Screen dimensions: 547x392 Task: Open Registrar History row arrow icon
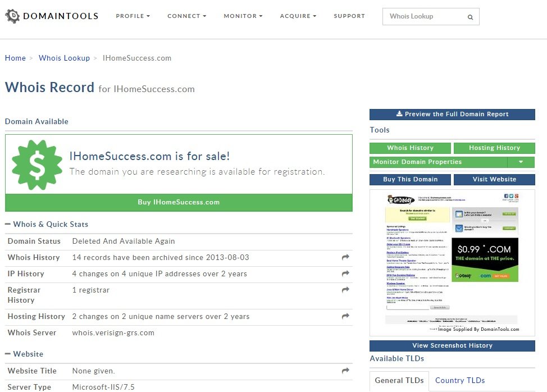tap(345, 289)
